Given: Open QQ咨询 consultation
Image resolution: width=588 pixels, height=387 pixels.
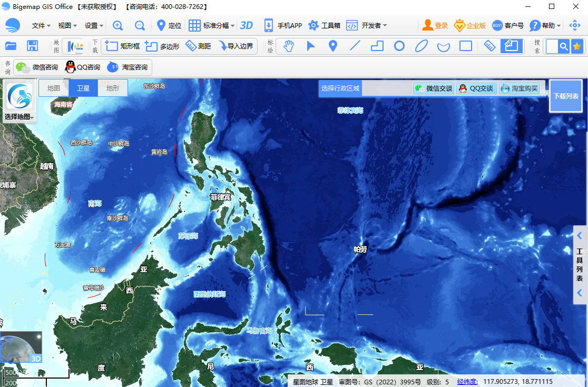Looking at the screenshot, I should pyautogui.click(x=82, y=67).
